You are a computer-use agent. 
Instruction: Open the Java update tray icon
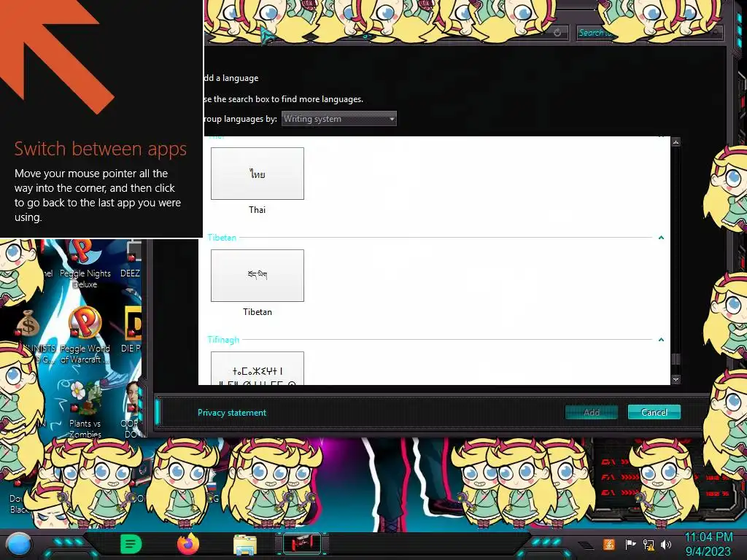click(608, 544)
